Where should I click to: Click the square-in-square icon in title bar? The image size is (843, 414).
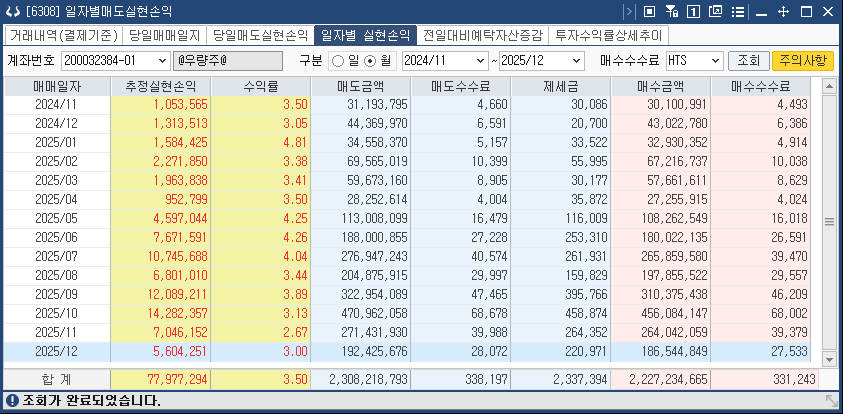(649, 11)
